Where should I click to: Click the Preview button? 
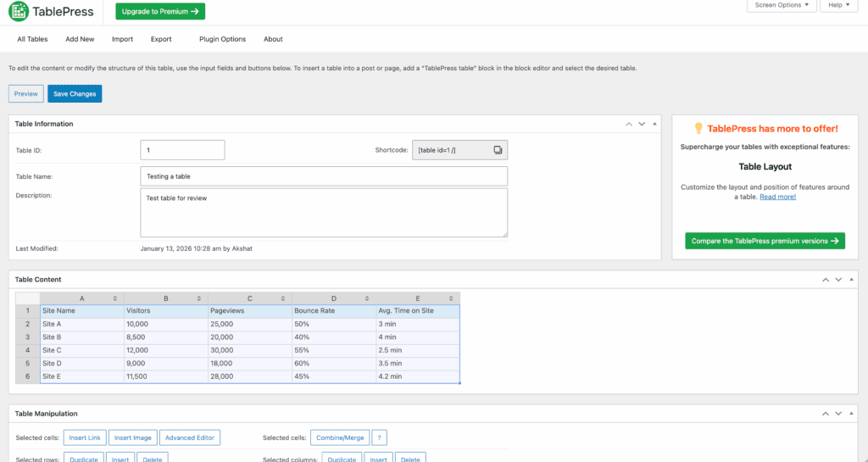[26, 93]
